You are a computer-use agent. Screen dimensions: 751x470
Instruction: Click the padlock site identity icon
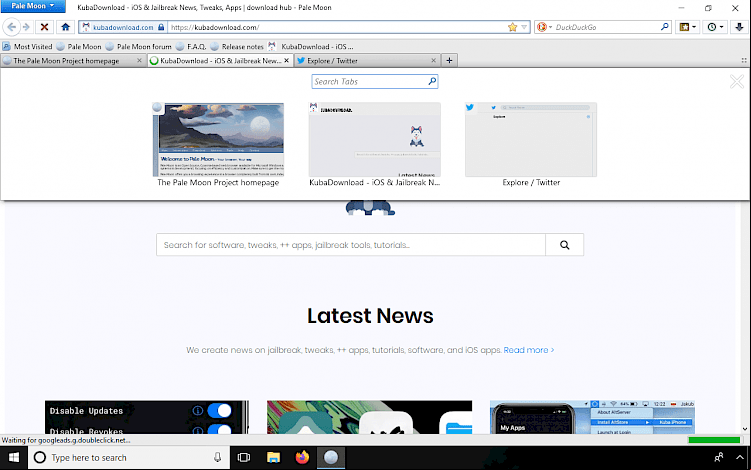point(161,27)
